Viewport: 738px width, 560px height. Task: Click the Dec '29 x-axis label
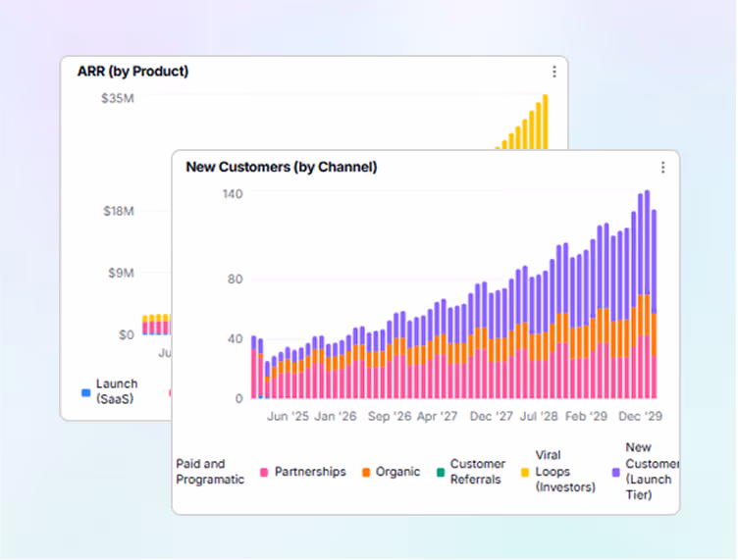(640, 417)
